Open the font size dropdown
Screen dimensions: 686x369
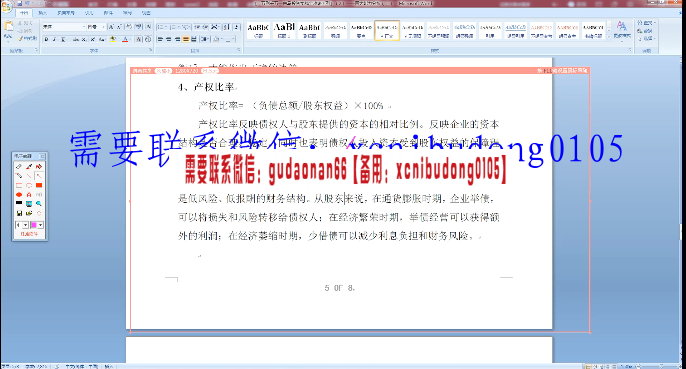[x=103, y=27]
